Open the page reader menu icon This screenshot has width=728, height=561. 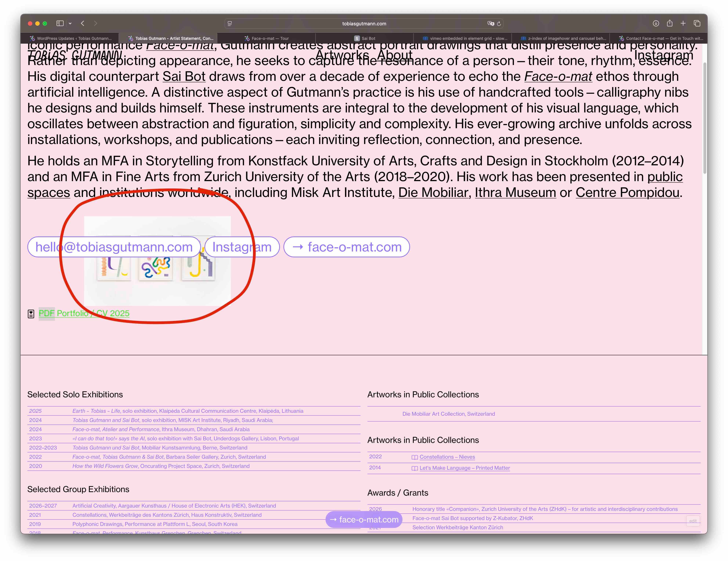[230, 23]
